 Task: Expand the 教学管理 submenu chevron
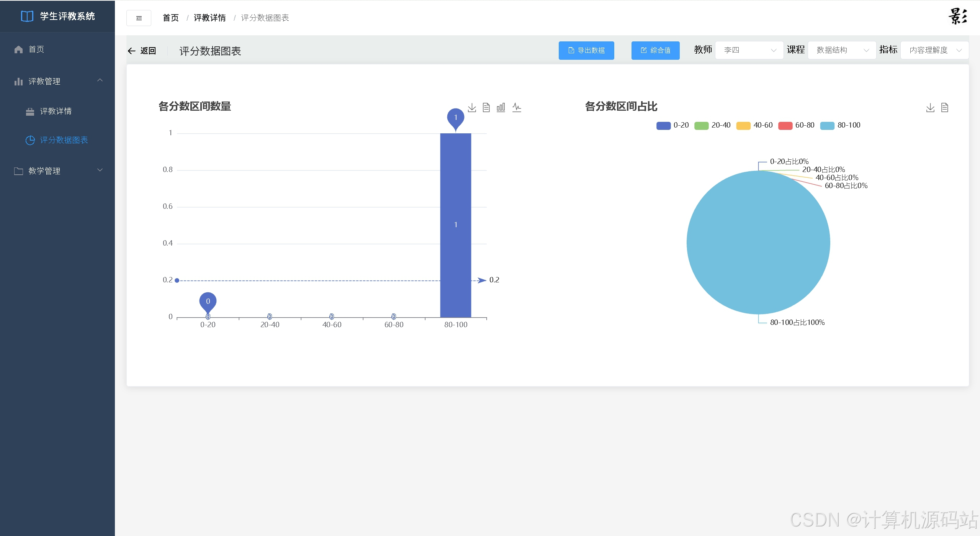[x=100, y=170]
